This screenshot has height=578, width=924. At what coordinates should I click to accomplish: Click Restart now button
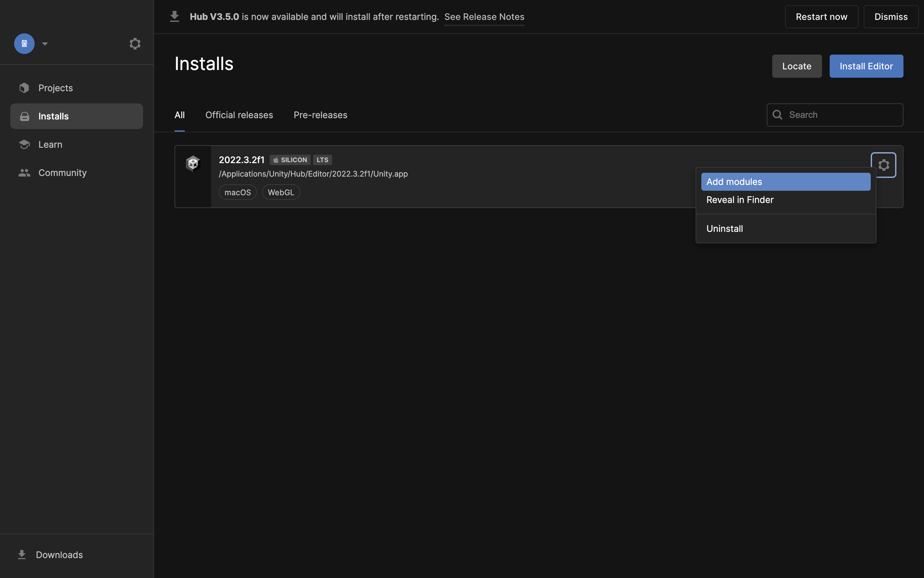tap(821, 17)
